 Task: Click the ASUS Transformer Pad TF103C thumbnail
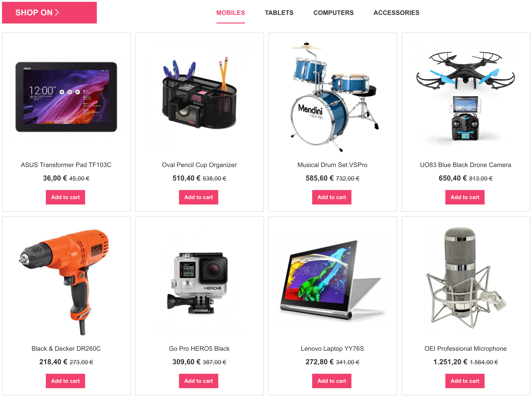[67, 95]
